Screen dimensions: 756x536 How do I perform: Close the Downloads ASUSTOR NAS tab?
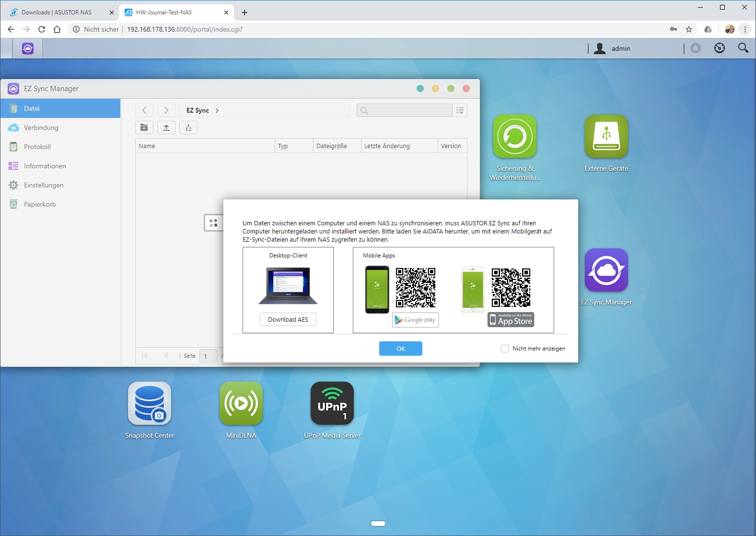pyautogui.click(x=111, y=12)
